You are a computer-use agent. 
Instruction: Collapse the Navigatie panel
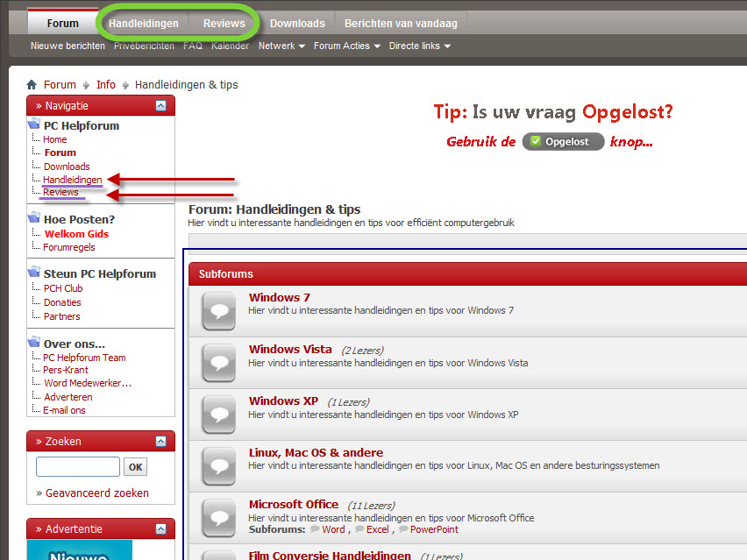(x=161, y=106)
